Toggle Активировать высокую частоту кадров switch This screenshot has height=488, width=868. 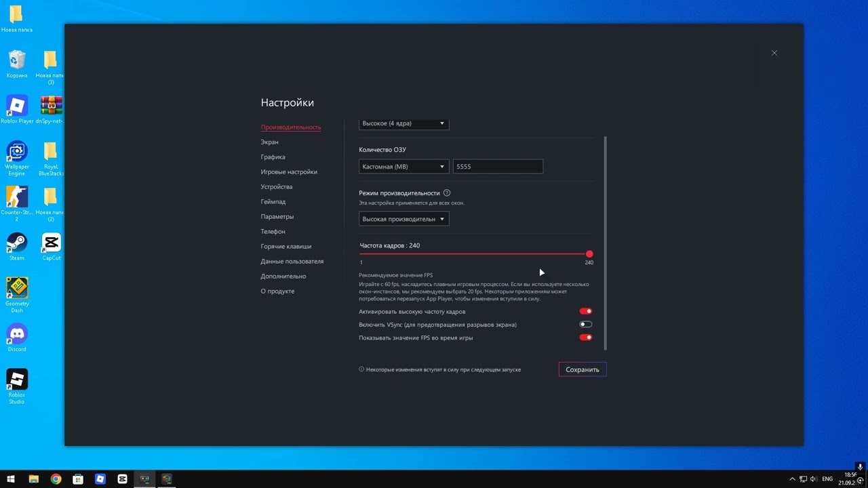click(586, 312)
